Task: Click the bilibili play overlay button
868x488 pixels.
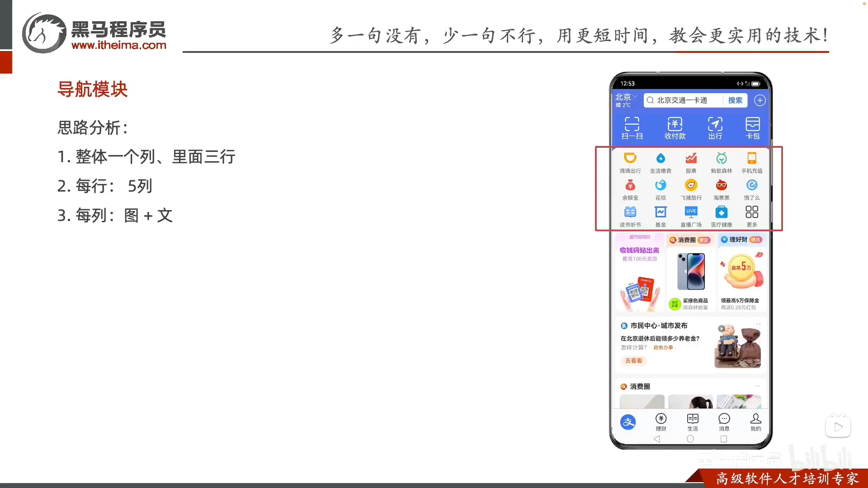Action: tap(838, 427)
